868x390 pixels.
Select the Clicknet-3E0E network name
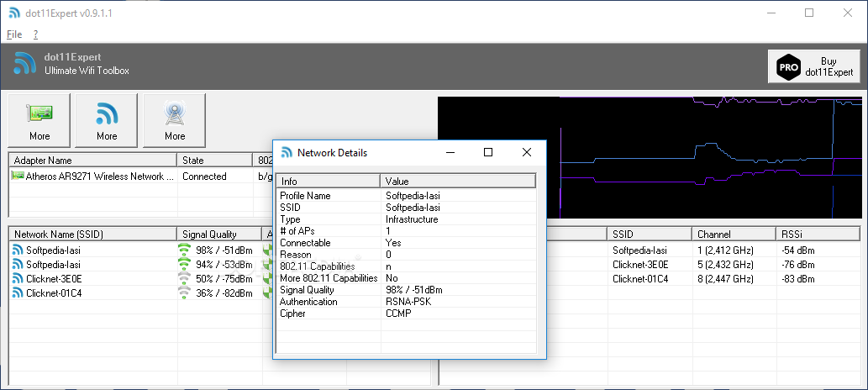coord(54,279)
